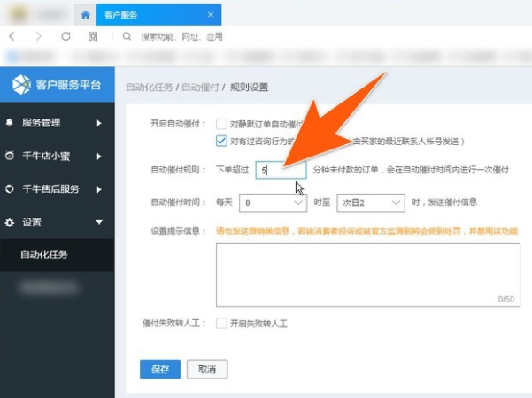Go forward with the right arrow
This screenshot has width=532, height=398.
pos(38,36)
